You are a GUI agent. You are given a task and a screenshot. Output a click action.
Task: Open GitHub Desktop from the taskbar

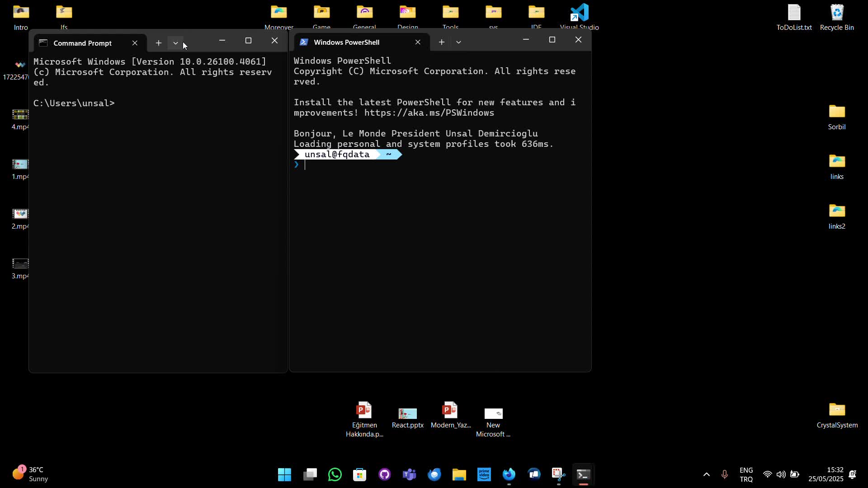click(x=385, y=474)
